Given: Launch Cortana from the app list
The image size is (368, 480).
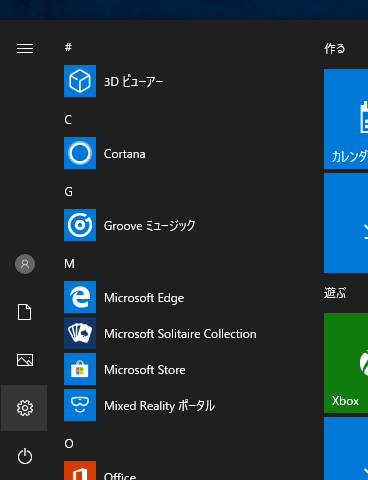Looking at the screenshot, I should tap(80, 153).
